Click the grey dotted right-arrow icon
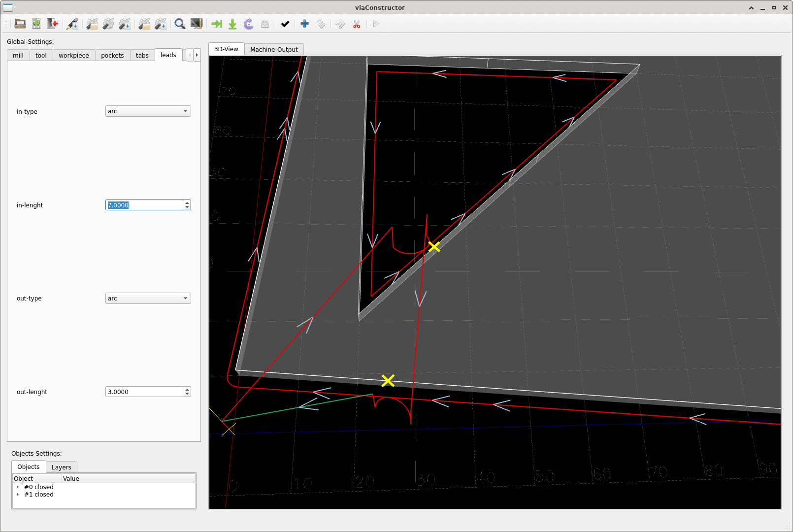 click(340, 24)
